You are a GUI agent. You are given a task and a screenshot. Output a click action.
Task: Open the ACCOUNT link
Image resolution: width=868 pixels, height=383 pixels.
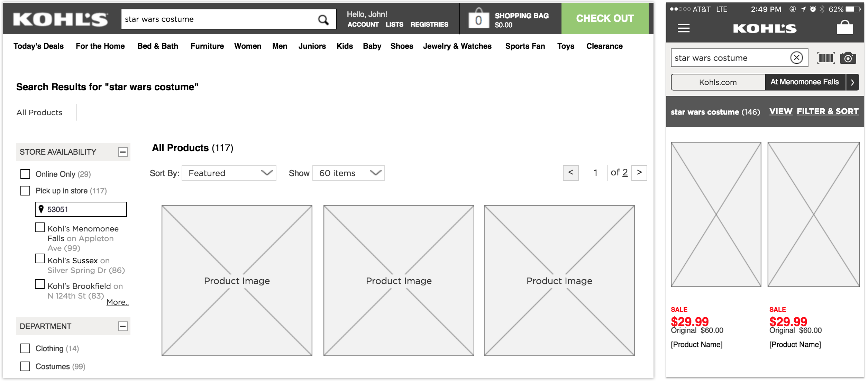point(363,25)
